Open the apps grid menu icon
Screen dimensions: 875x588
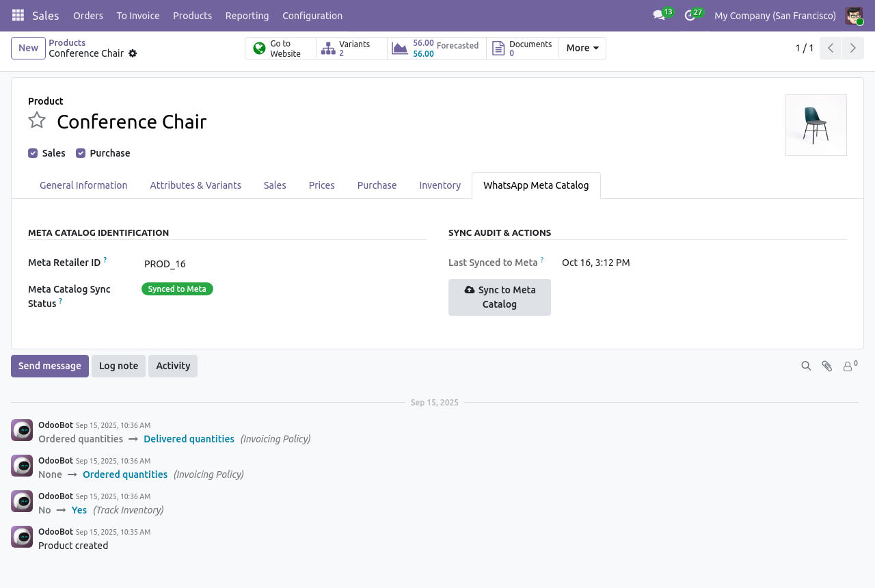[x=18, y=15]
